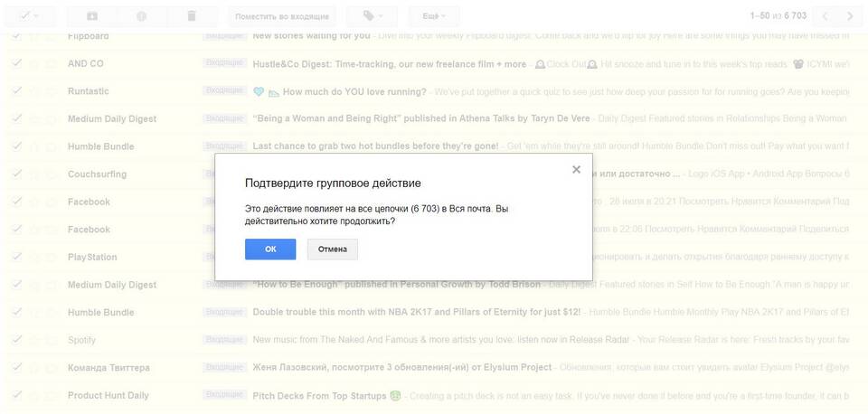
Task: Mark Команда Твиттера email as important
Action: click(51, 368)
